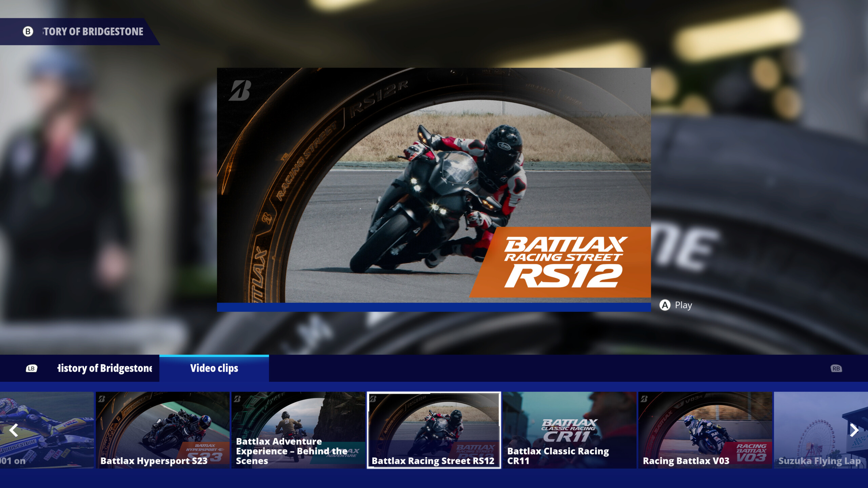Click the RB shoulder button icon
This screenshot has width=868, height=488.
[836, 368]
